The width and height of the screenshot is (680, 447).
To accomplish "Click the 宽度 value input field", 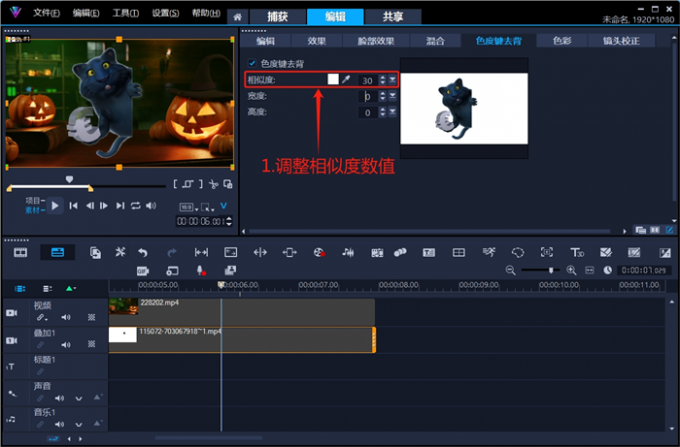I will (368, 96).
